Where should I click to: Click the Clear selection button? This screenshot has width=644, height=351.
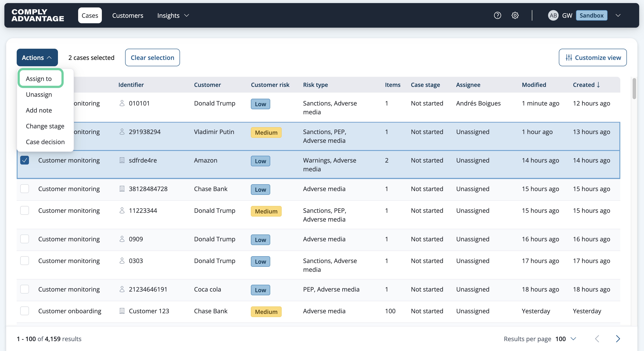[x=153, y=57]
